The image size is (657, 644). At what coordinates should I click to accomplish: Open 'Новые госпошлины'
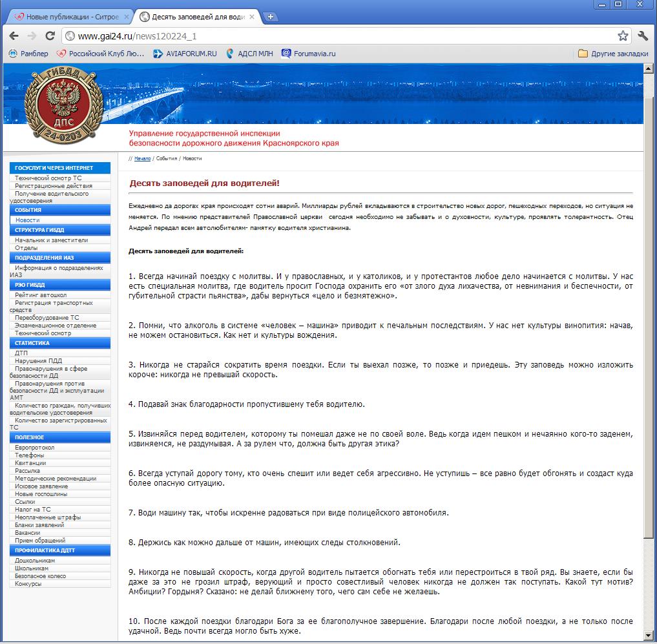click(41, 494)
